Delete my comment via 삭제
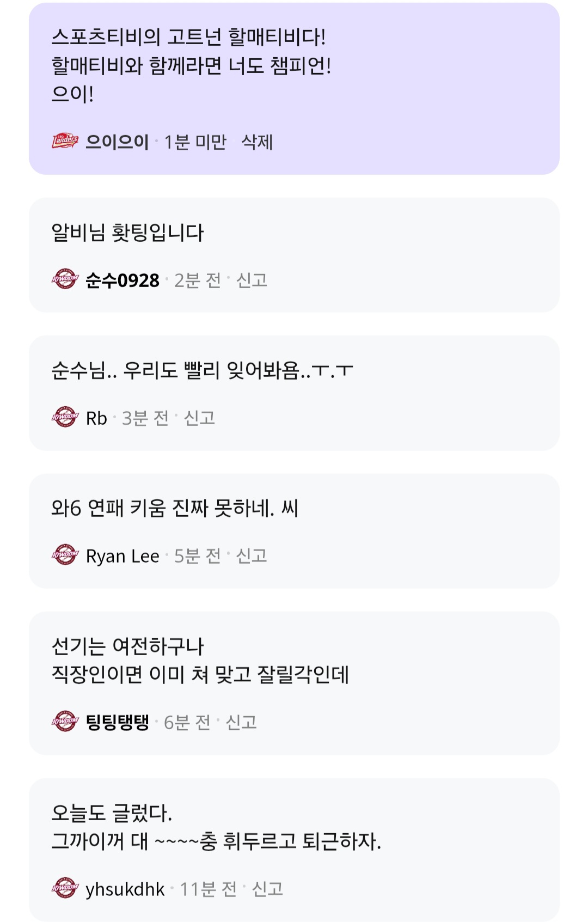 coord(257,142)
